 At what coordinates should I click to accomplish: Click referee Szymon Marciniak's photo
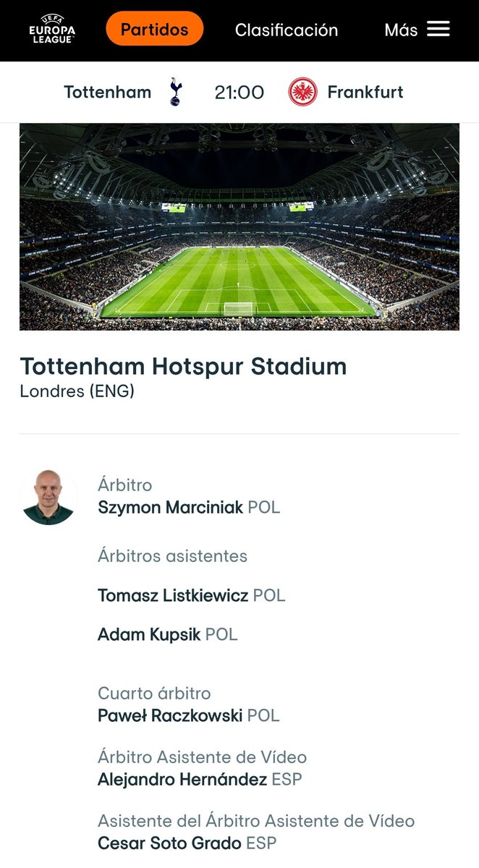pos(48,496)
